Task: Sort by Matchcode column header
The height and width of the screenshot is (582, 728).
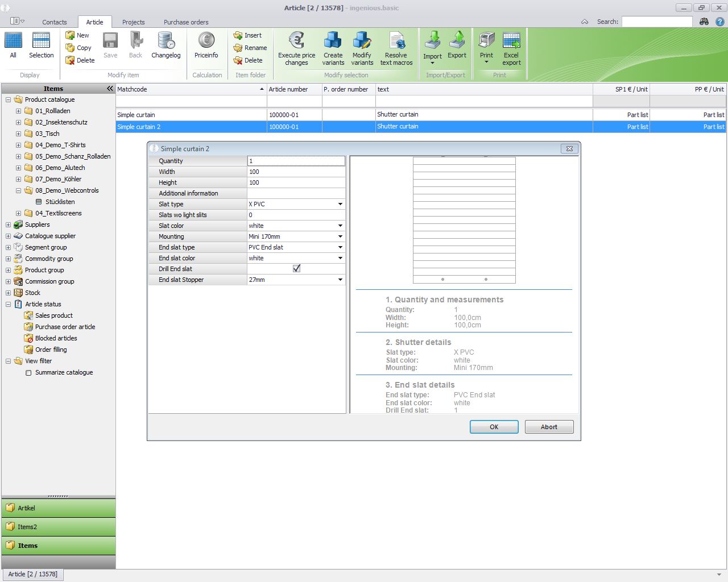Action: pyautogui.click(x=191, y=89)
